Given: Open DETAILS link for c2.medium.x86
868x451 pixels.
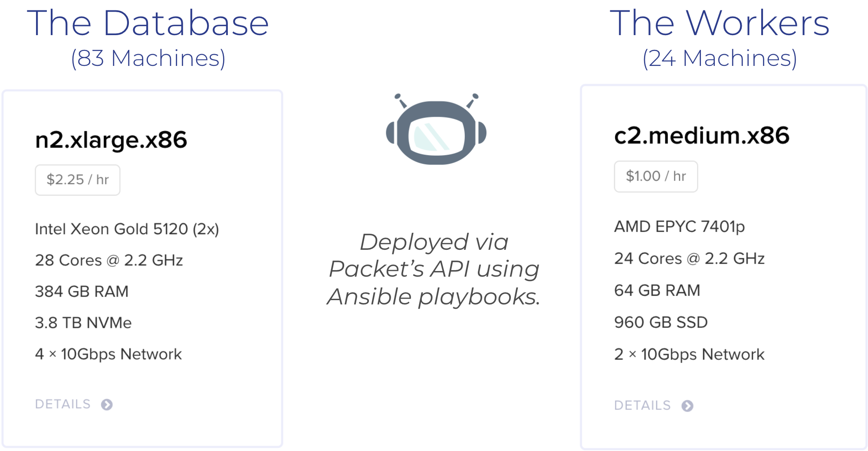Looking at the screenshot, I should tap(642, 405).
